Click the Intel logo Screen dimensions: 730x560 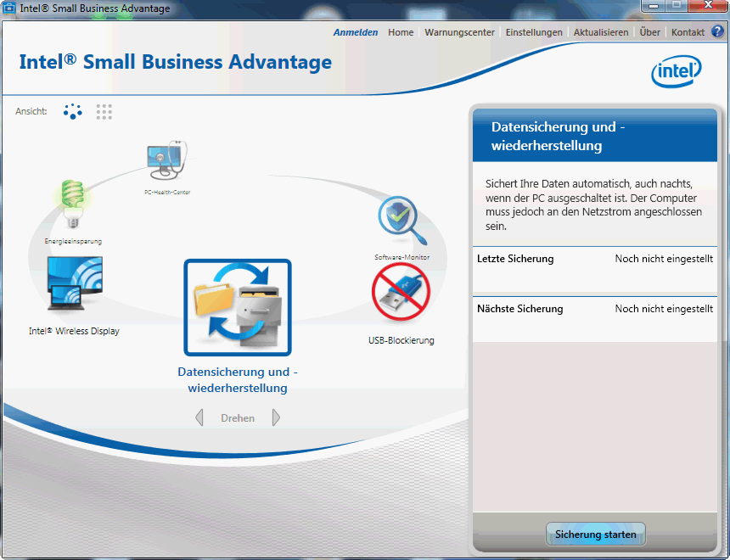(x=676, y=71)
